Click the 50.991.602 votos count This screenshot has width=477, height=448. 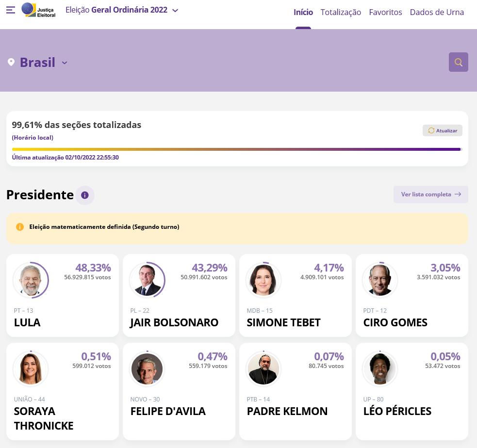(x=204, y=277)
